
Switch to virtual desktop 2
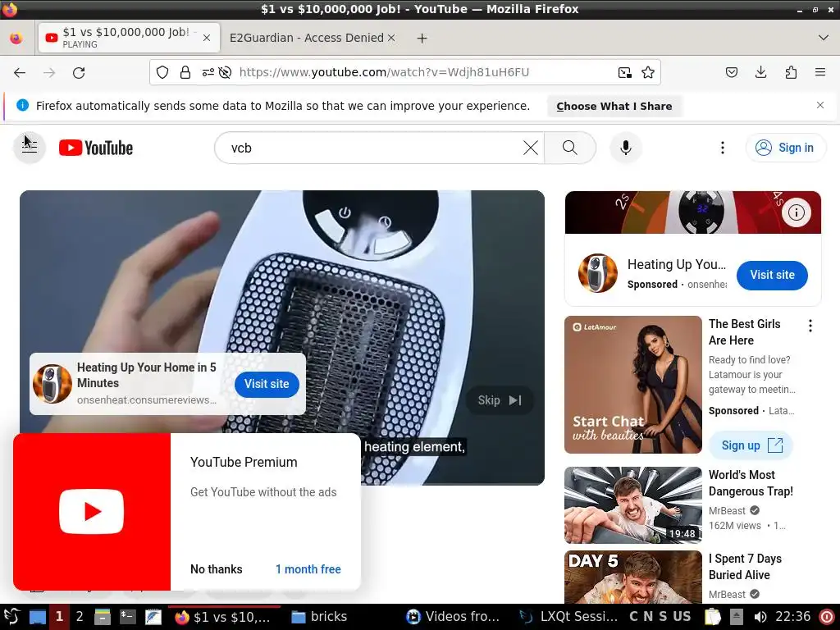80,617
